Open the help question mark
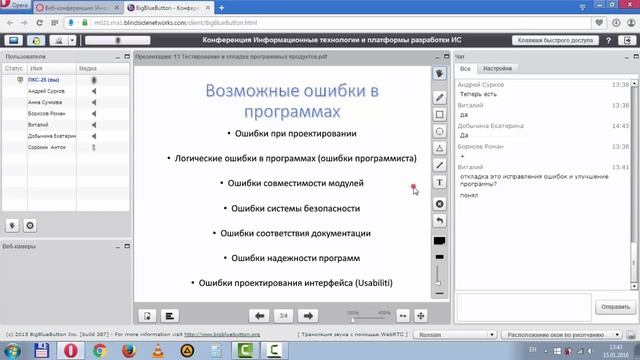Viewport: 640px width, 360px height. coord(609,40)
